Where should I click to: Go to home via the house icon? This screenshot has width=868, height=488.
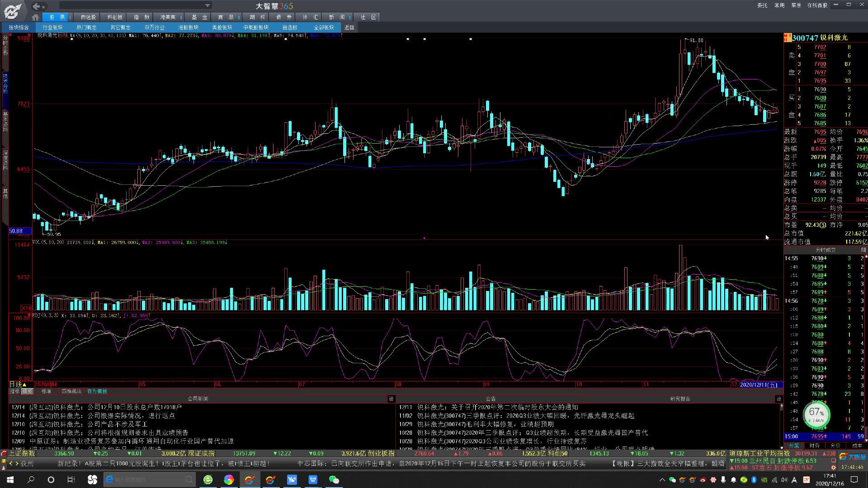tap(35, 18)
